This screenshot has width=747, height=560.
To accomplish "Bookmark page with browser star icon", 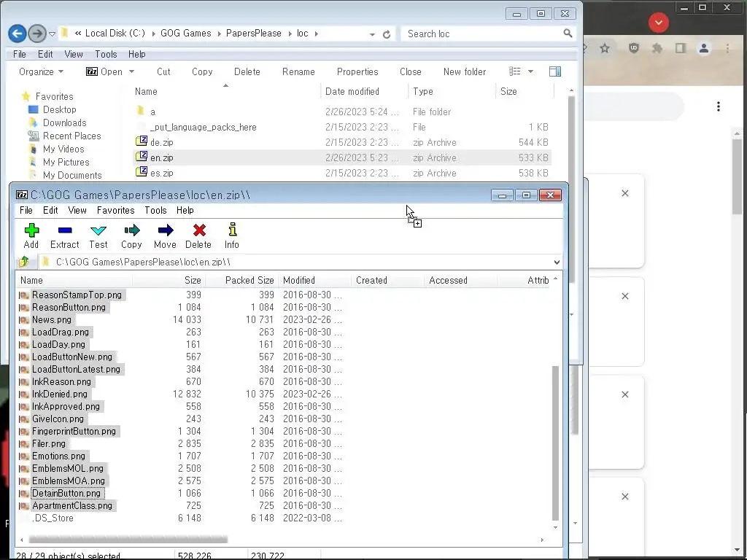I will 605,48.
